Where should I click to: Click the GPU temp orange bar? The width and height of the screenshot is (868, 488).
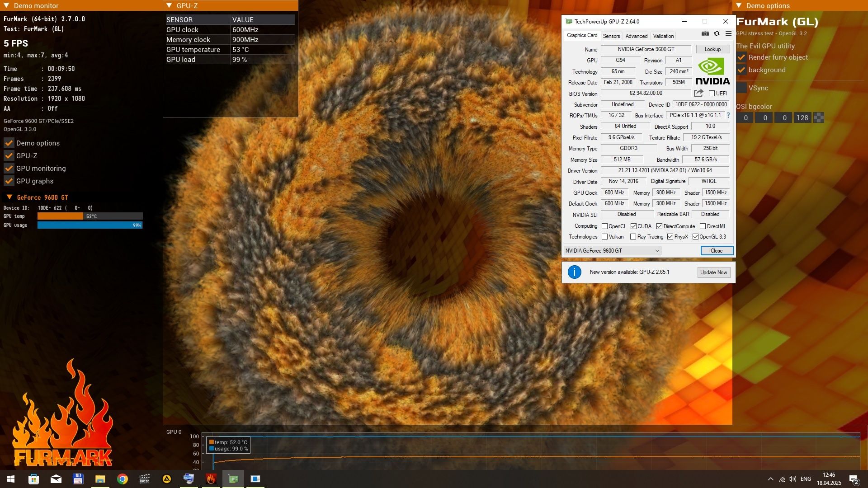(x=60, y=216)
